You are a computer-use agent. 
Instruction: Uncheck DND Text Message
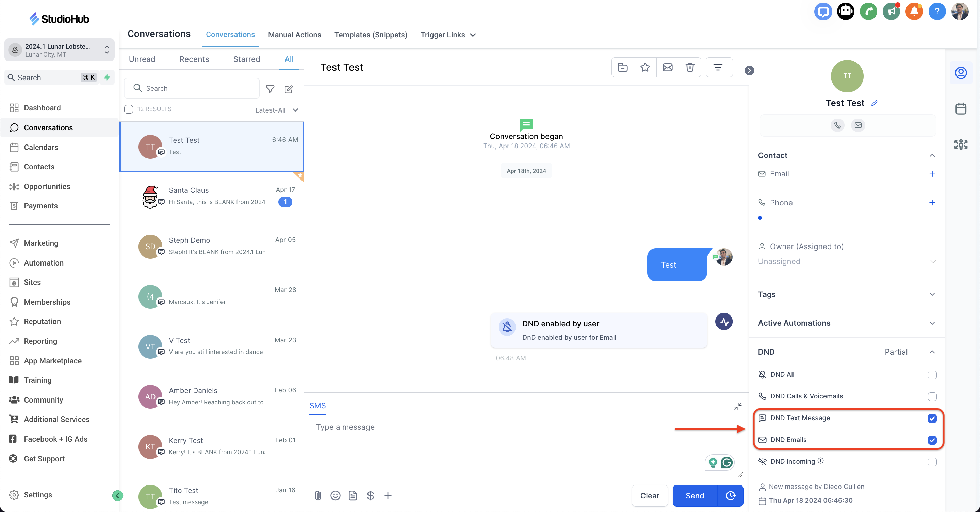point(932,419)
